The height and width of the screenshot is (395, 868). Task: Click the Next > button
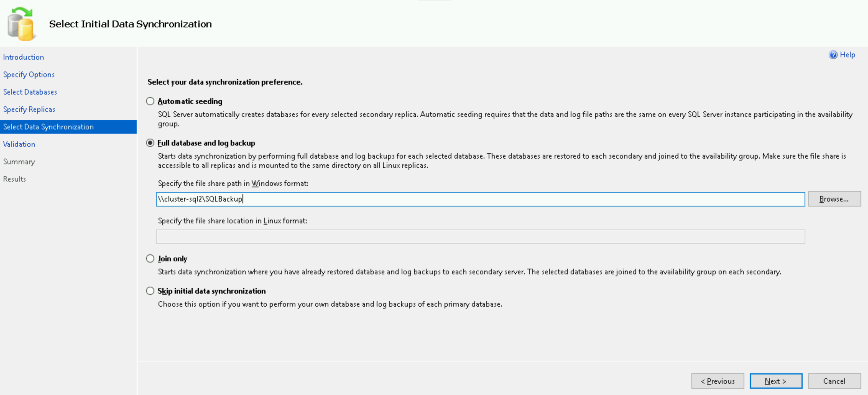776,381
